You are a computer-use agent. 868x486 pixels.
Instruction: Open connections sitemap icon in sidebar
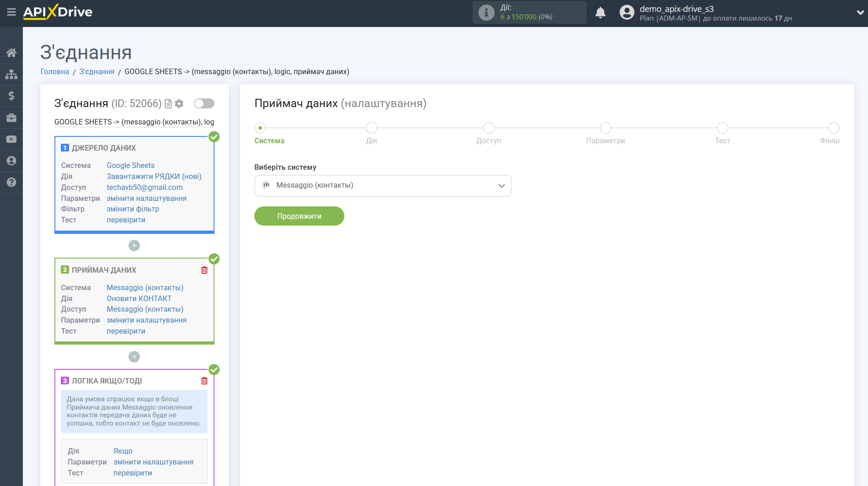pos(11,74)
